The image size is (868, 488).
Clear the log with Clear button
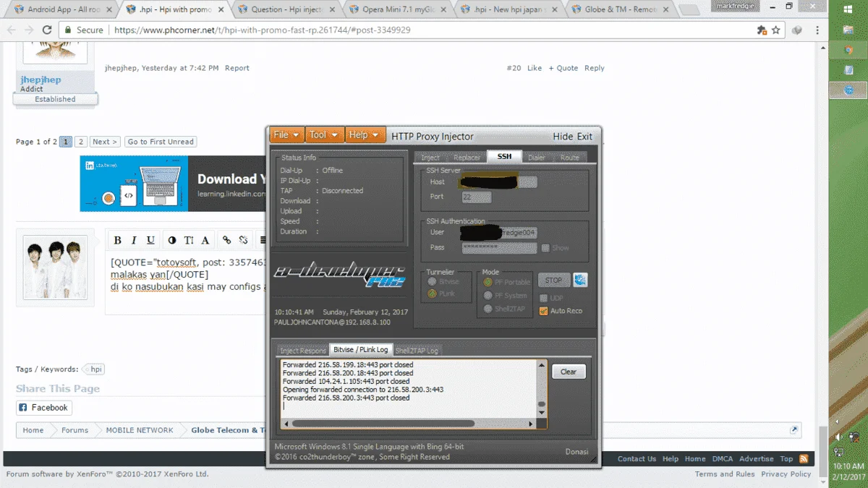(x=569, y=372)
